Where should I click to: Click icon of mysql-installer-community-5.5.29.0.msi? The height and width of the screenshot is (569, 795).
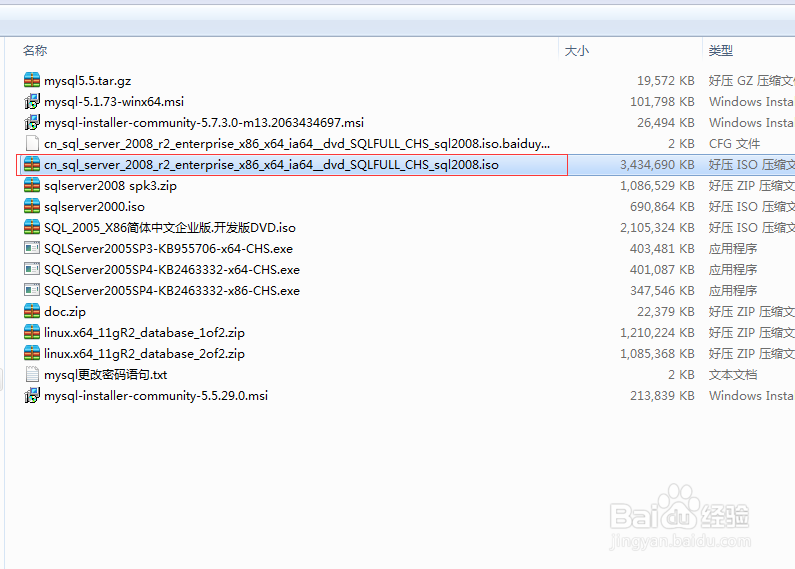pos(32,396)
